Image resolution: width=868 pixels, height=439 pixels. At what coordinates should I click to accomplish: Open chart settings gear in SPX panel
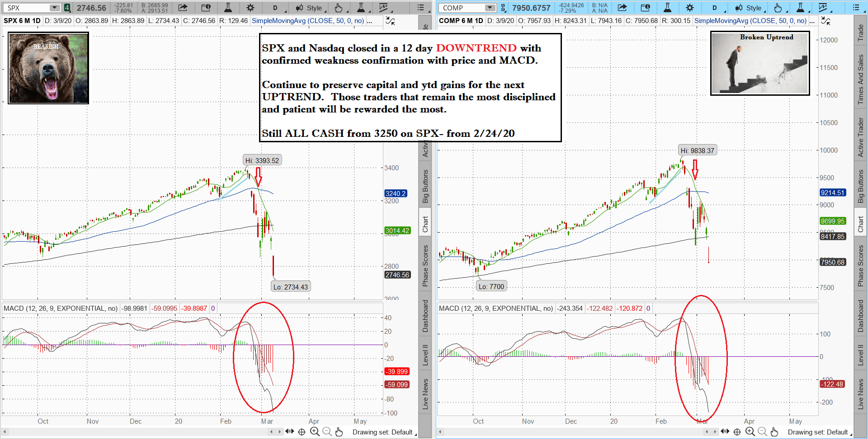[x=250, y=8]
